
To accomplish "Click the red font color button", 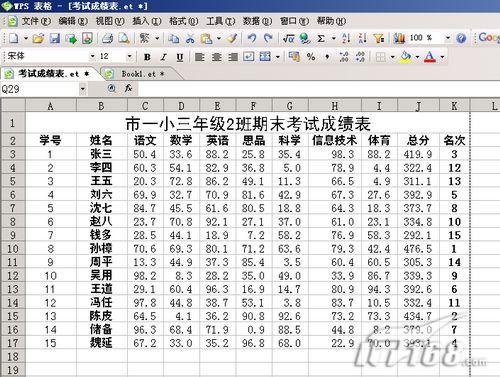I will (430, 57).
